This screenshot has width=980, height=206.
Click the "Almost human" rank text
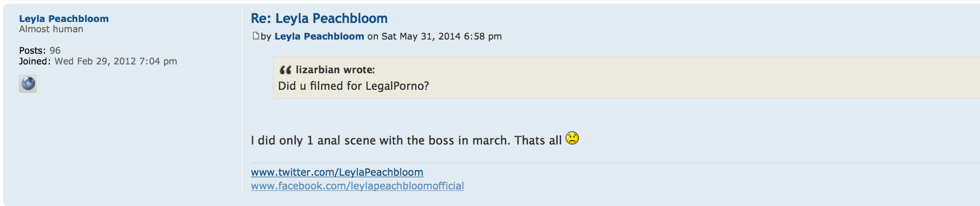(x=51, y=29)
